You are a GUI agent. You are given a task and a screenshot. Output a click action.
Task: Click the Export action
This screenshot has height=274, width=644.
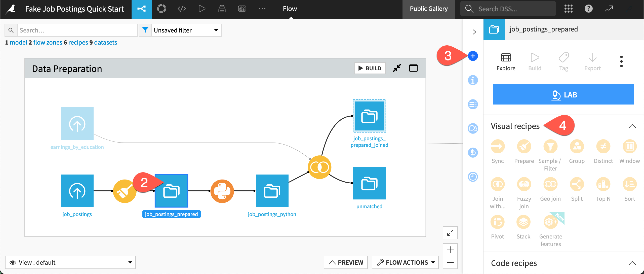pyautogui.click(x=592, y=62)
